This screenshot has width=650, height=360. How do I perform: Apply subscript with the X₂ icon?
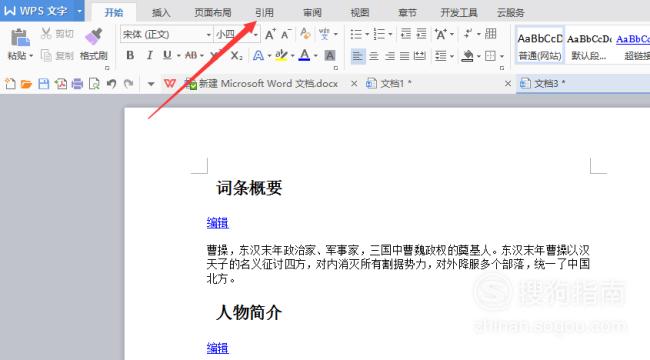[237, 55]
